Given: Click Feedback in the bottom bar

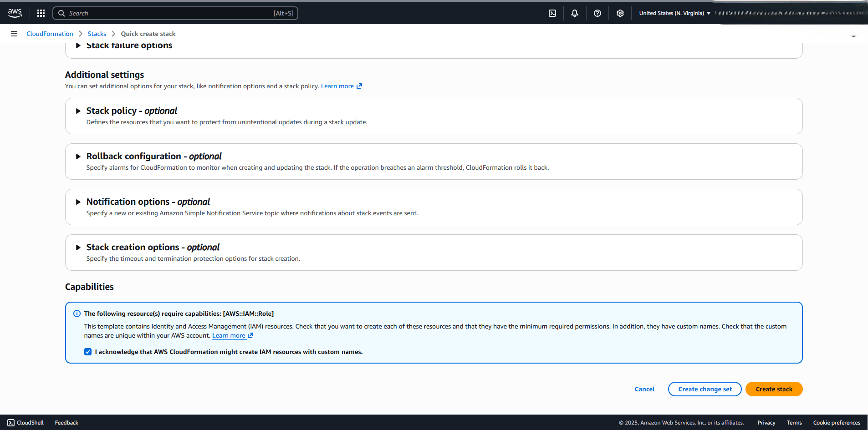Looking at the screenshot, I should pos(66,422).
